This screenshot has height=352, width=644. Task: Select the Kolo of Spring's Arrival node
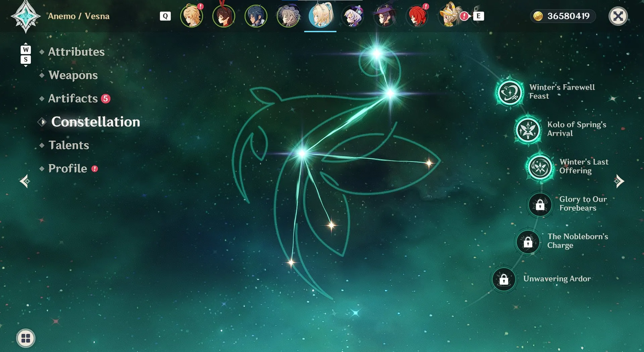pyautogui.click(x=528, y=130)
